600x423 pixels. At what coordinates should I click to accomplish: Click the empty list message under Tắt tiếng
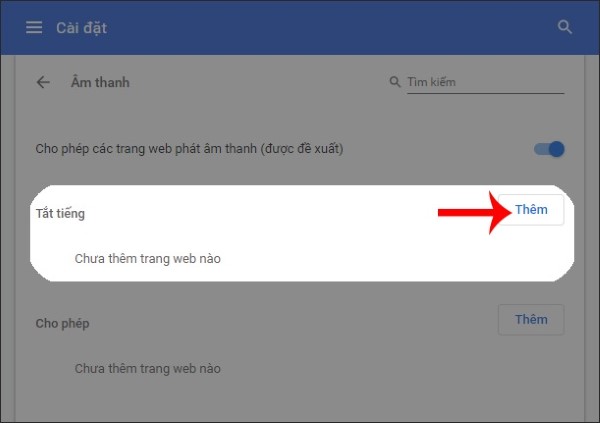147,258
